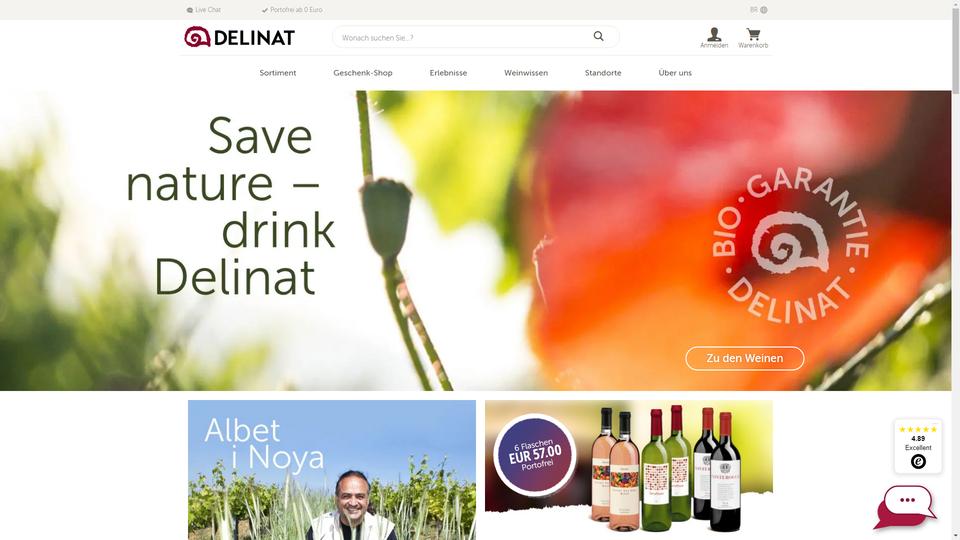Open the Albet i Noya banner
This screenshot has height=540, width=960.
pos(332,470)
